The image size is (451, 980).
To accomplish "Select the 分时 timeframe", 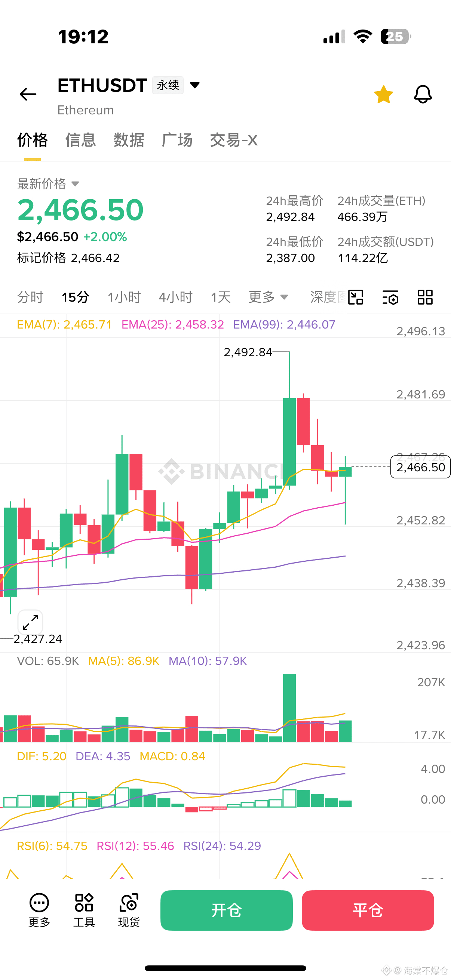I will (x=30, y=297).
